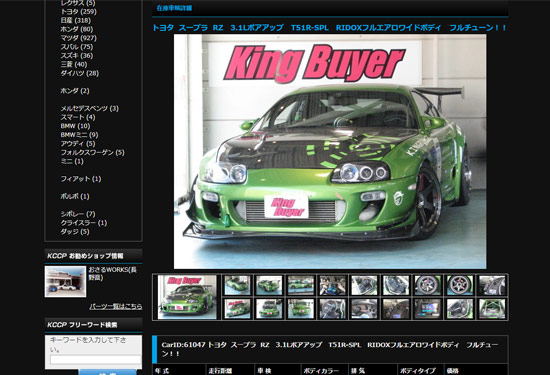550x375 pixels.
Task: Open the large main Supra photo
Action: point(330,152)
